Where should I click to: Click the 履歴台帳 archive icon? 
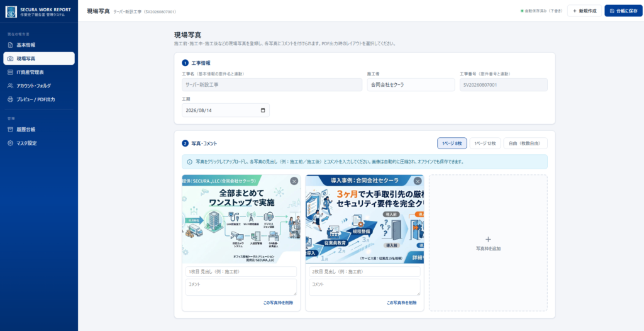[x=10, y=130]
